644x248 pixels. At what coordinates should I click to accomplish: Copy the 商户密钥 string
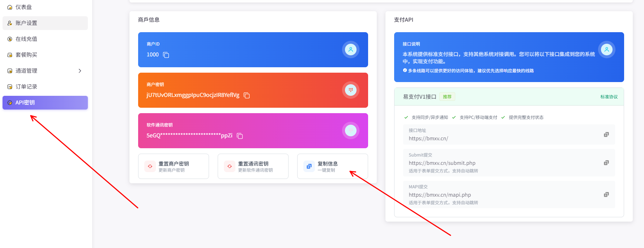click(x=247, y=95)
